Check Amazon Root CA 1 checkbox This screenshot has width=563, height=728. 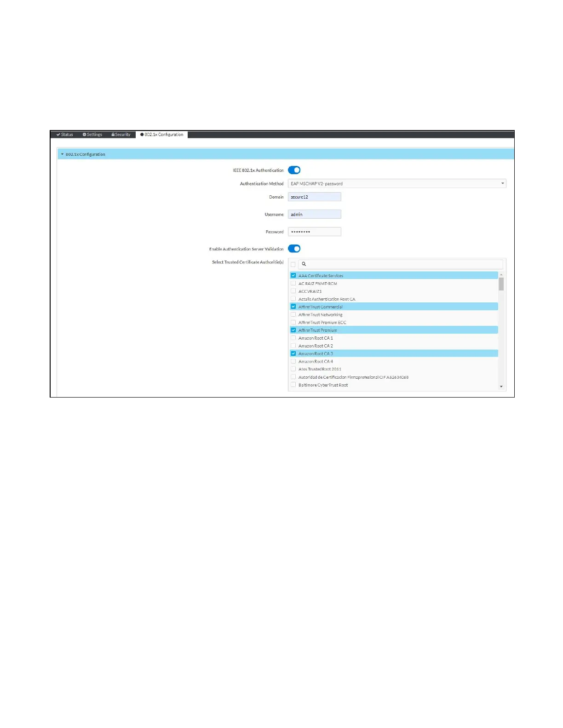coord(293,338)
